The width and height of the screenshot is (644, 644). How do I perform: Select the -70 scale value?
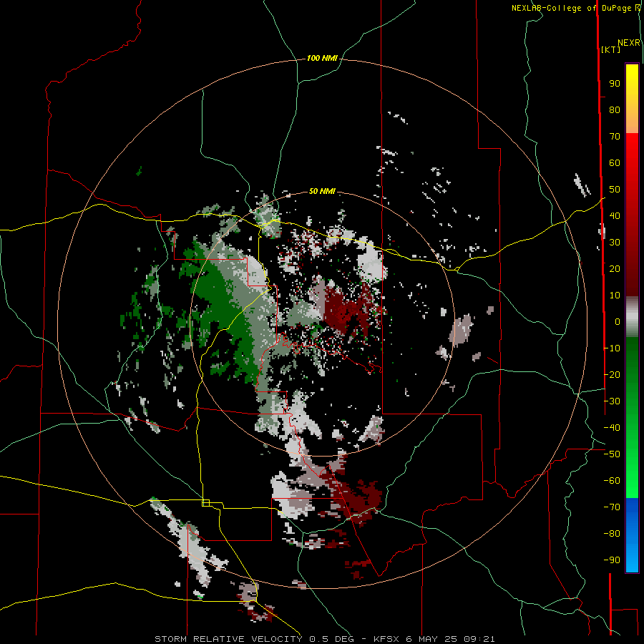pos(612,507)
